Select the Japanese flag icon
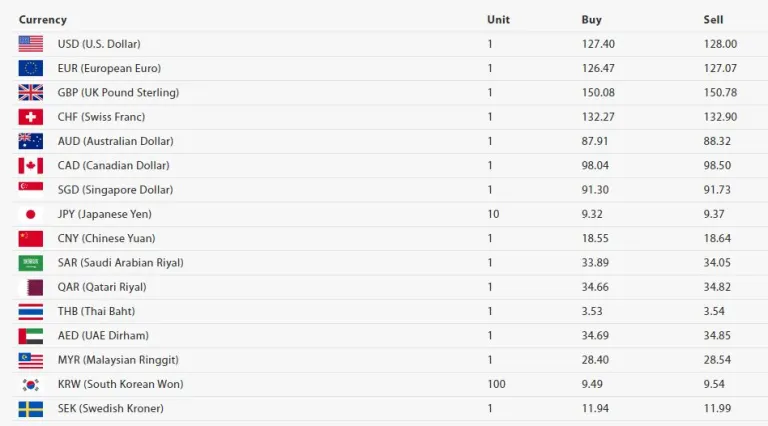Image resolution: width=768 pixels, height=426 pixels. [x=31, y=214]
